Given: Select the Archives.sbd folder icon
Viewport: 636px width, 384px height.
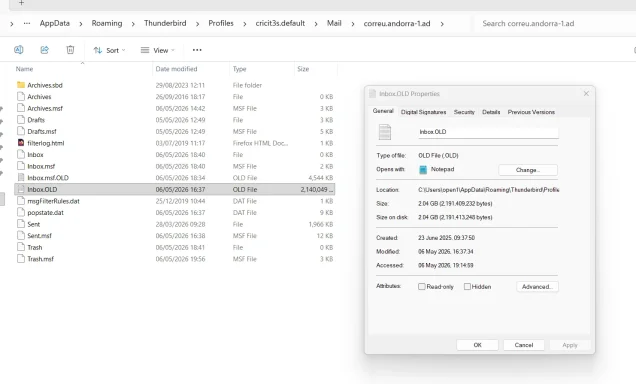Looking at the screenshot, I should tap(21, 85).
